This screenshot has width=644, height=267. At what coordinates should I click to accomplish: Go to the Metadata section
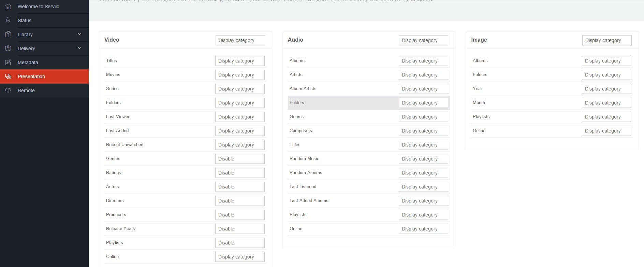28,62
